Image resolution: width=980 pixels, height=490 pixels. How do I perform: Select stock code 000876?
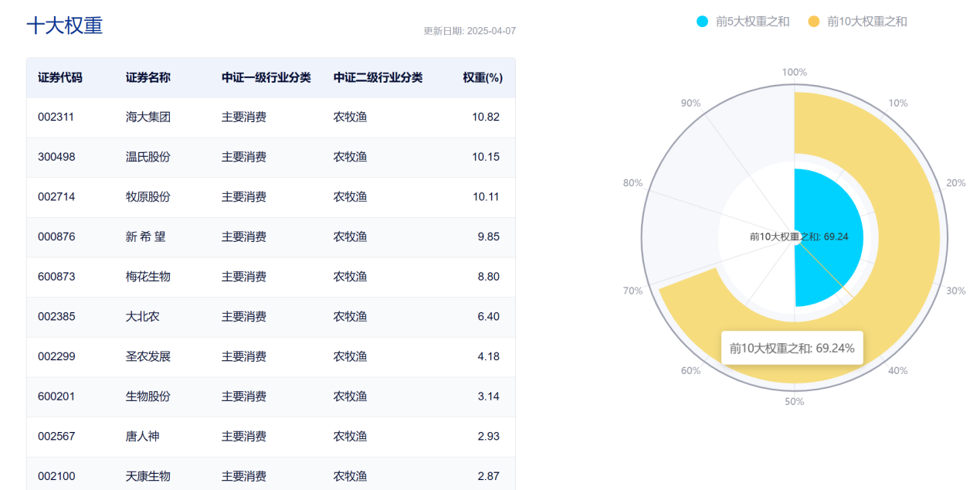click(x=56, y=236)
